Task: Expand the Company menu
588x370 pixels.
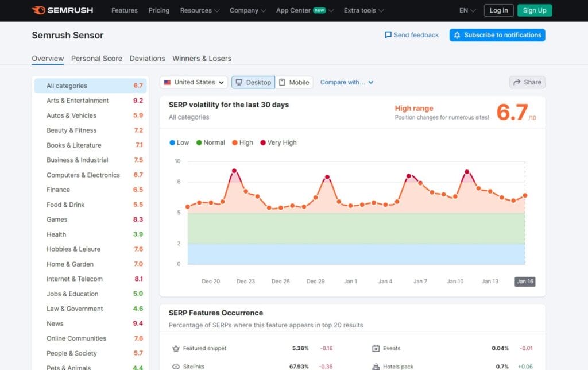Action: (247, 10)
